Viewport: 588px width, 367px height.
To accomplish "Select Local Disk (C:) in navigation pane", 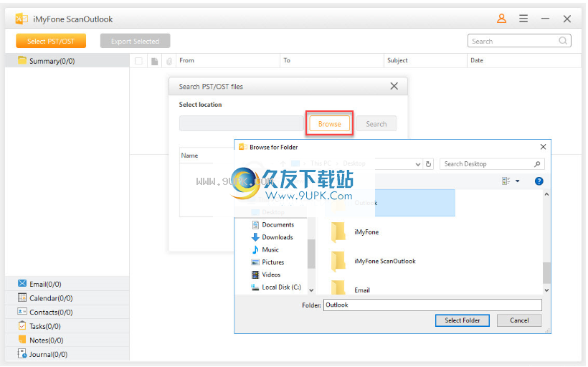I will tap(276, 287).
